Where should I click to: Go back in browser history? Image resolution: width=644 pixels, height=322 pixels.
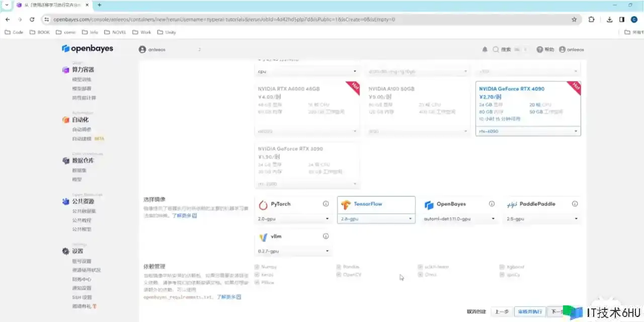coord(8,20)
